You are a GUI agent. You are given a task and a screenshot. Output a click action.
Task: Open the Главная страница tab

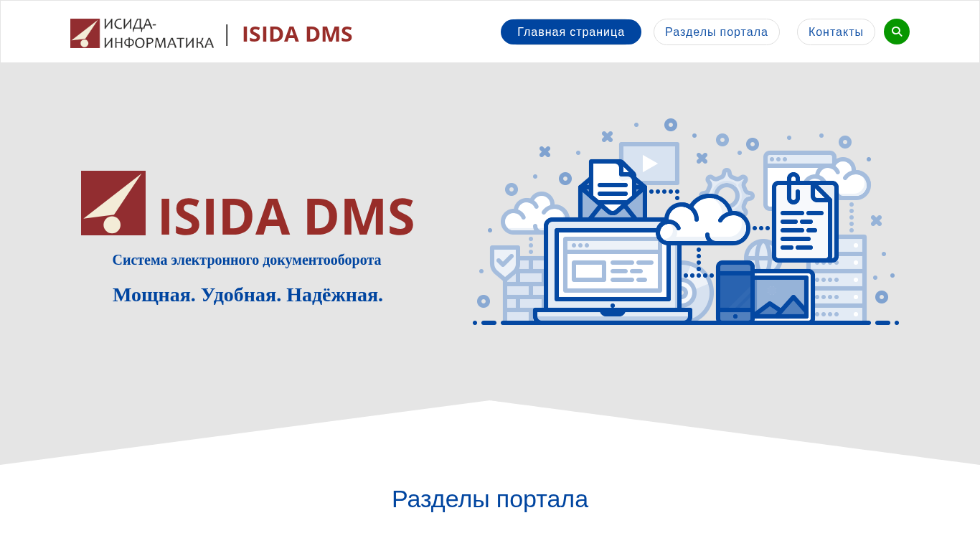pos(571,32)
